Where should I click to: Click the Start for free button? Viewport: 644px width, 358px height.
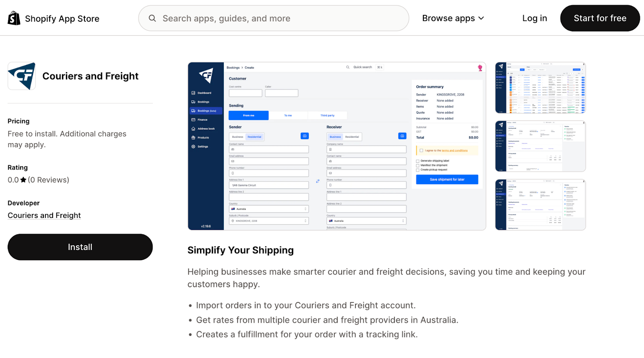tap(600, 18)
